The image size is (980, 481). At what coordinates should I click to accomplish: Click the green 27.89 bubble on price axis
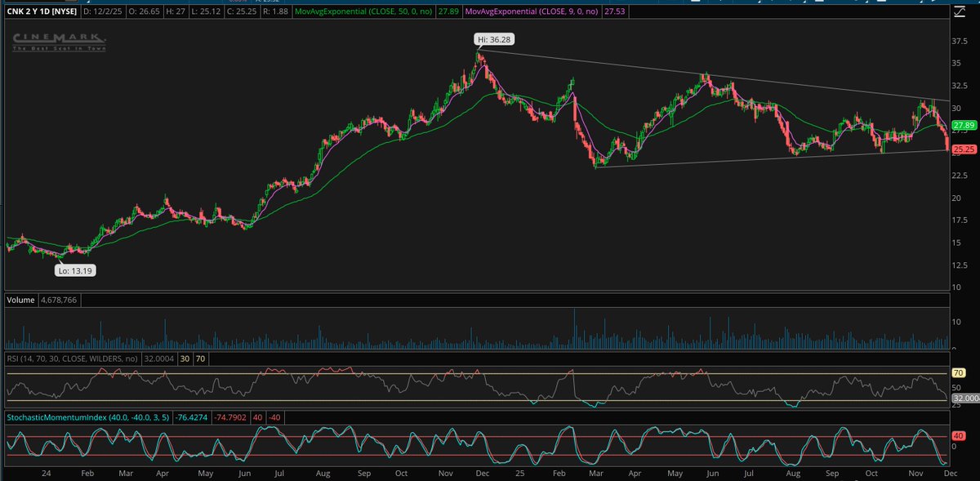[964, 125]
